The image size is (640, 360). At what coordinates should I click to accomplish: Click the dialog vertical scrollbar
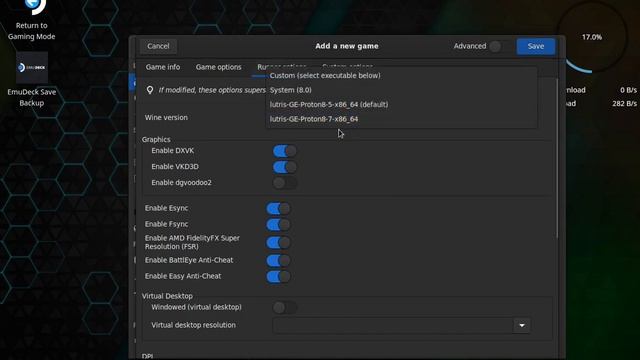[557, 157]
